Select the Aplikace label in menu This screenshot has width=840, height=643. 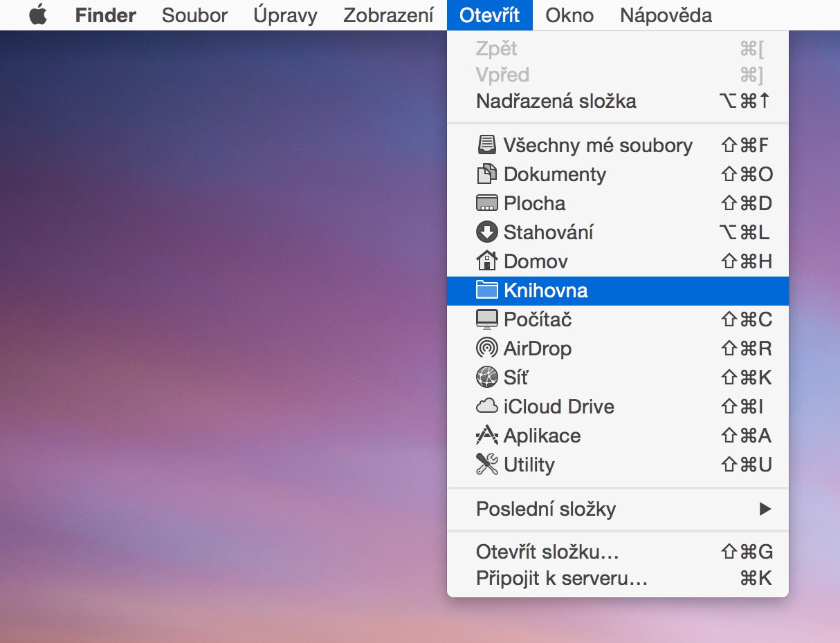[x=542, y=436]
